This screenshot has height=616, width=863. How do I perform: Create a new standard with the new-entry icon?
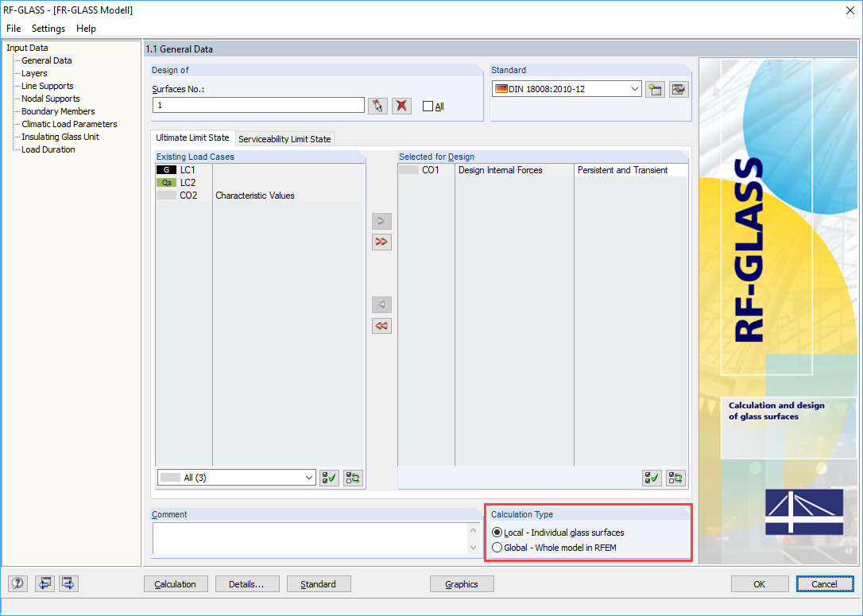655,89
